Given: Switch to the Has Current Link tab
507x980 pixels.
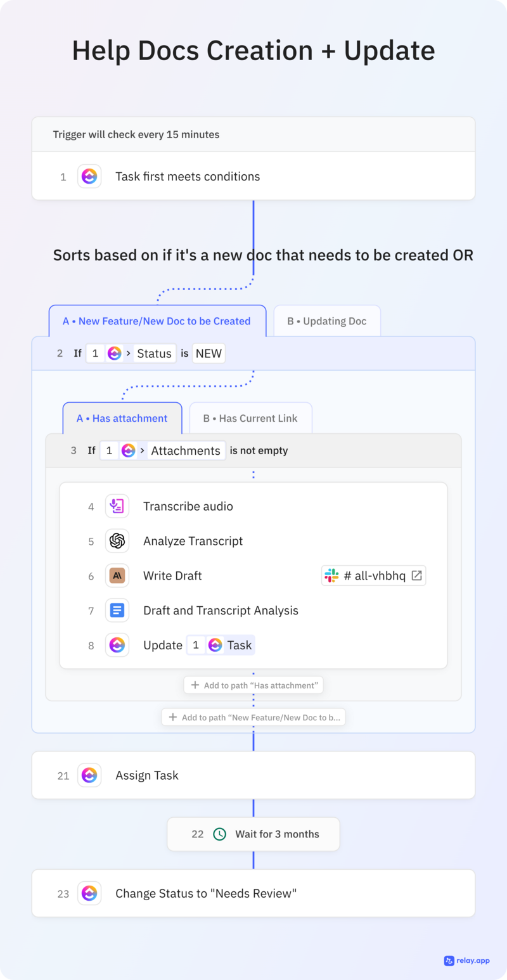Looking at the screenshot, I should tap(250, 419).
